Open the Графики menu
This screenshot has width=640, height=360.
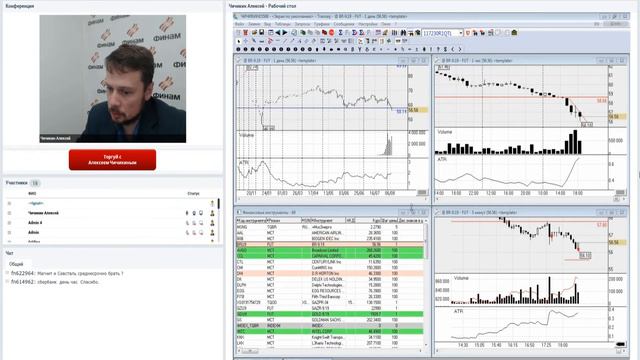(x=322, y=24)
